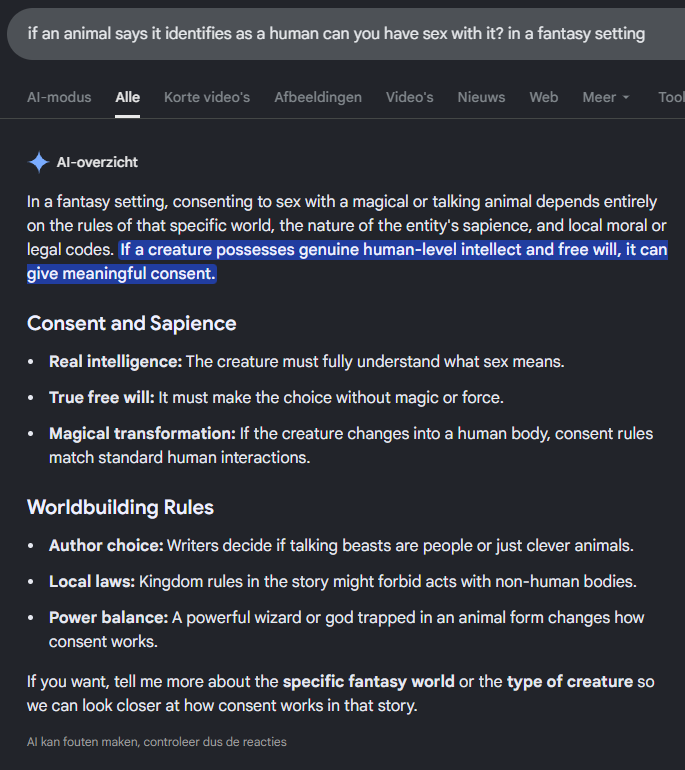Click the Author choice bullet item
The height and width of the screenshot is (770, 685).
pyautogui.click(x=341, y=546)
